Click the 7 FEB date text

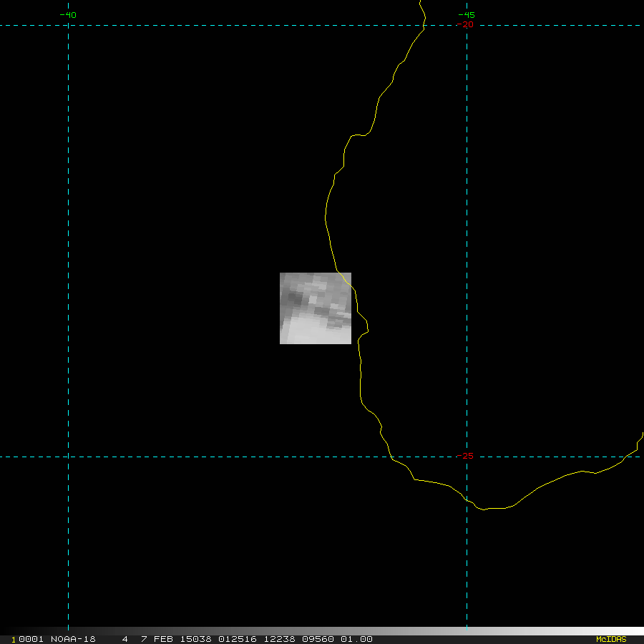click(156, 639)
